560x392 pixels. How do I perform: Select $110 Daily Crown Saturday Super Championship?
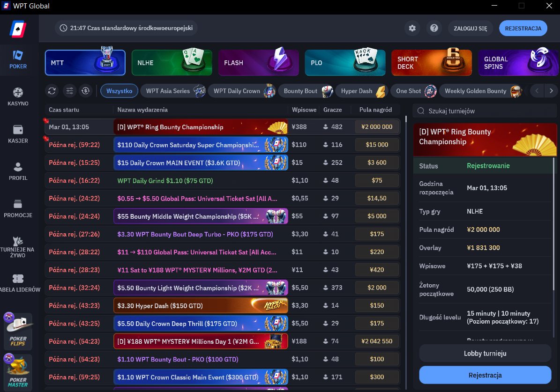point(222,145)
